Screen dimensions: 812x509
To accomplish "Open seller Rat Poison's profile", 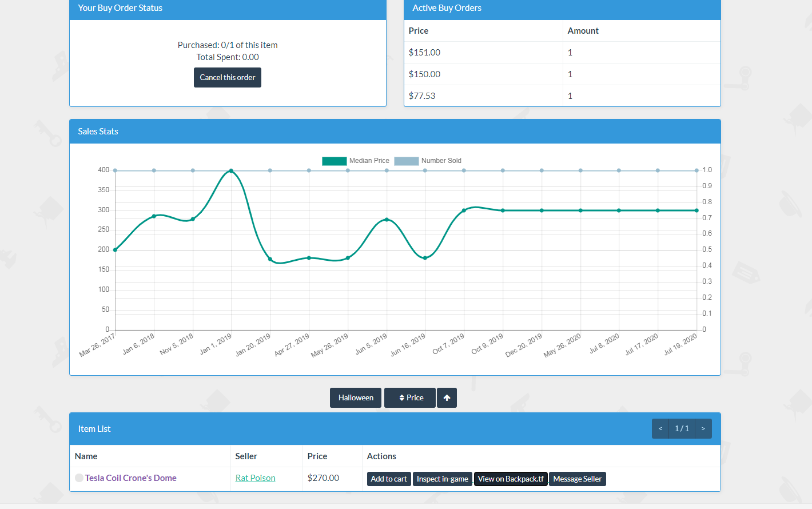I will coord(256,478).
